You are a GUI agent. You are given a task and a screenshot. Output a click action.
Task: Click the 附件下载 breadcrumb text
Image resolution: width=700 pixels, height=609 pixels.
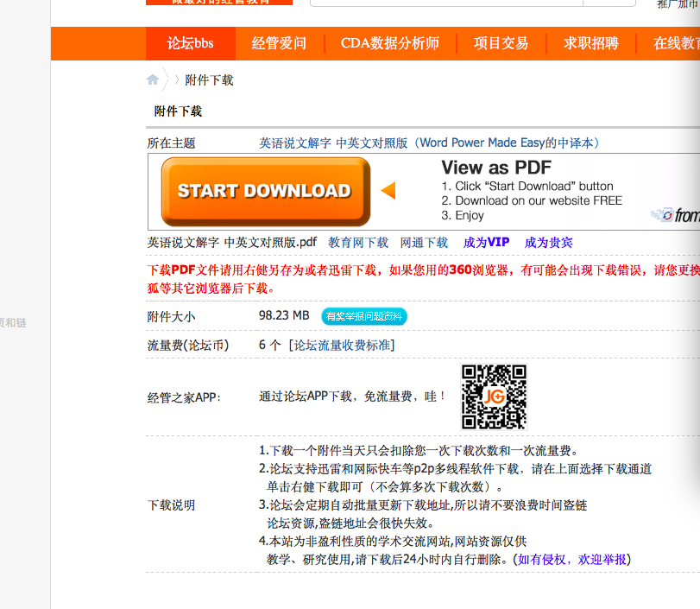[x=209, y=80]
